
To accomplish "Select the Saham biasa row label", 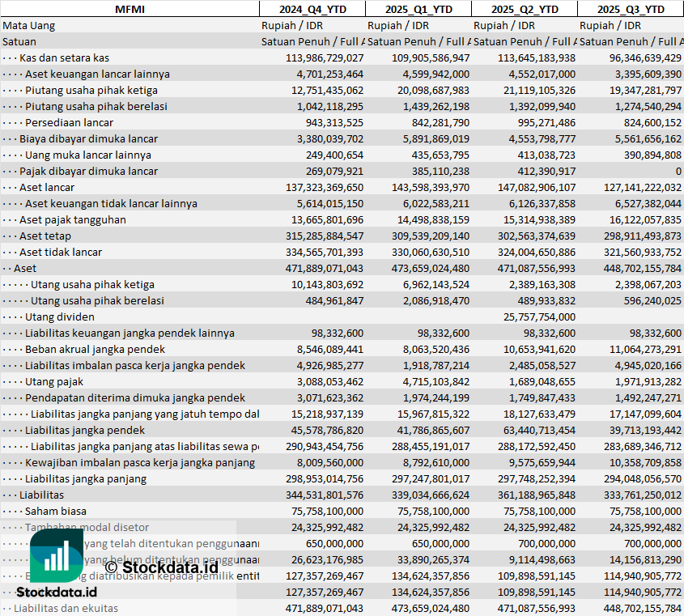I will tap(56, 511).
